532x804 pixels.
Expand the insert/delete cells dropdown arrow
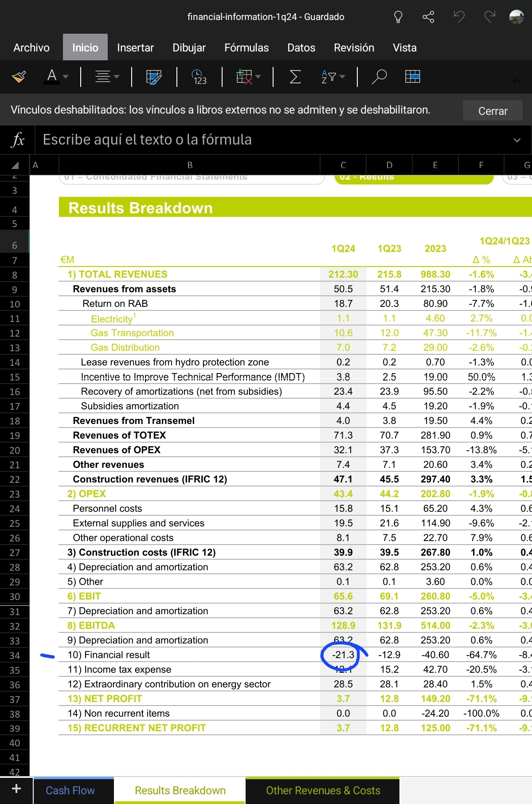(x=258, y=77)
